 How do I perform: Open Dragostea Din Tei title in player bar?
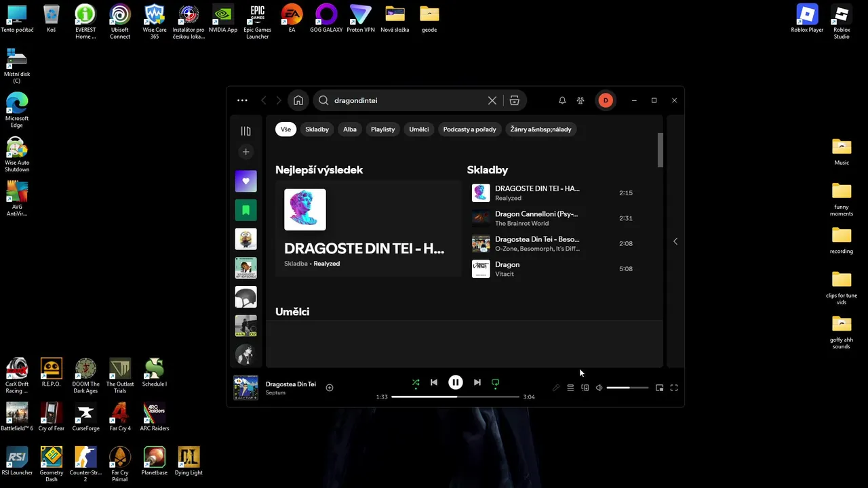tap(291, 384)
